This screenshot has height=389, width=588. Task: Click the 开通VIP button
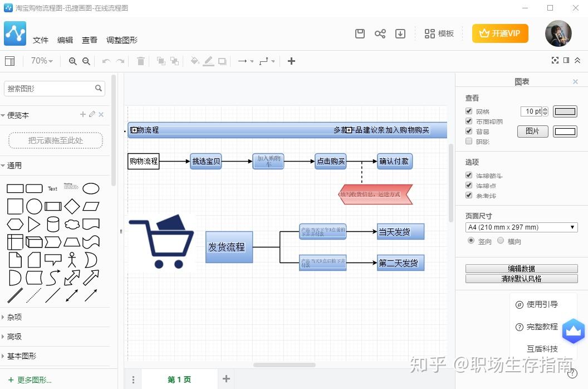[500, 33]
